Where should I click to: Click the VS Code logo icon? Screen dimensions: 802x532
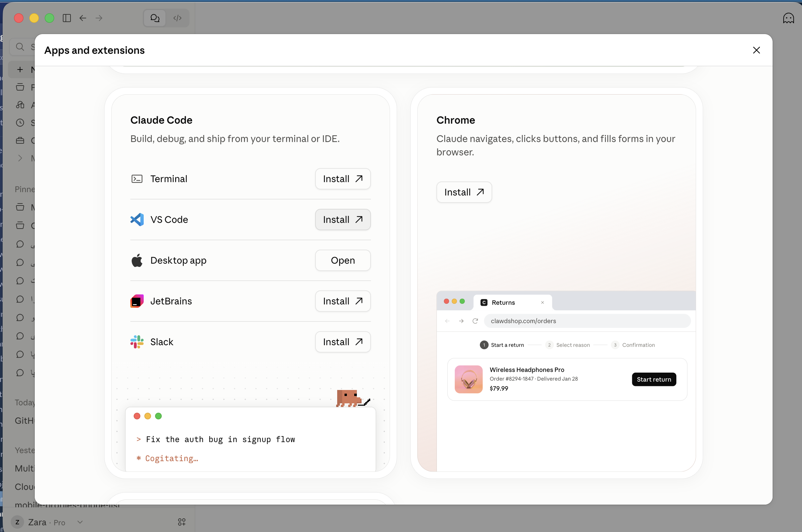137,220
